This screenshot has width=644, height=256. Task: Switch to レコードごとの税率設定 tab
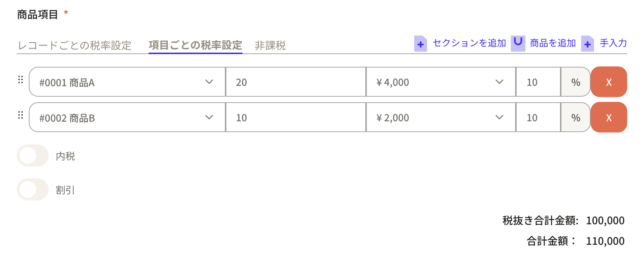point(75,46)
